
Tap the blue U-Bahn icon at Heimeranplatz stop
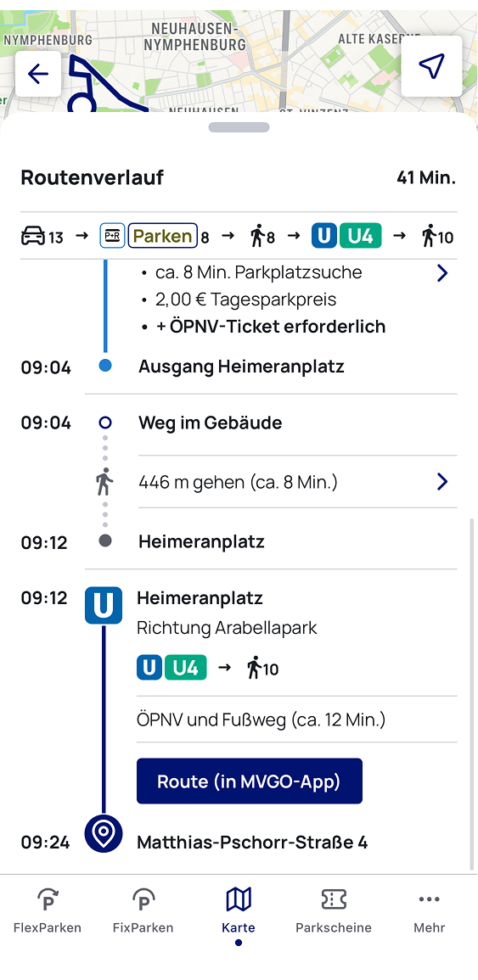pyautogui.click(x=104, y=605)
